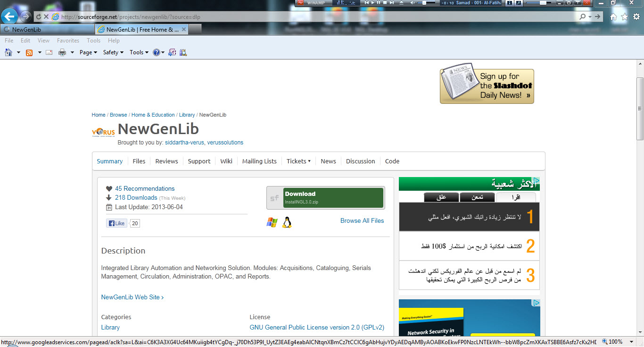Open Favorites star icon at top right
The height and width of the screenshot is (347, 644).
(625, 17)
